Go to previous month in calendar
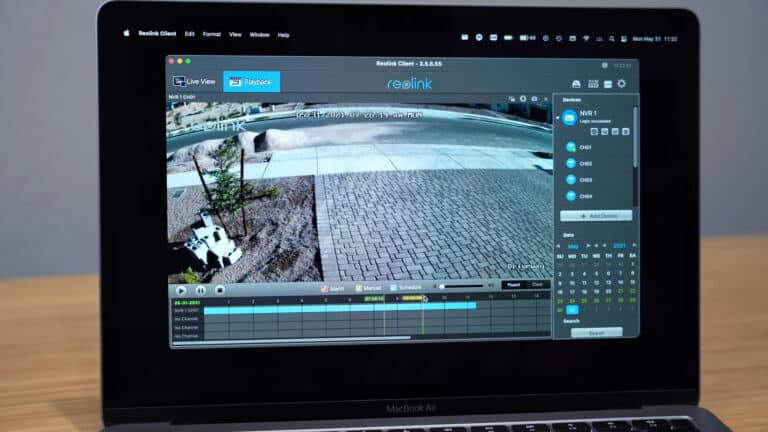Screen dimensions: 768x432 point(558,245)
